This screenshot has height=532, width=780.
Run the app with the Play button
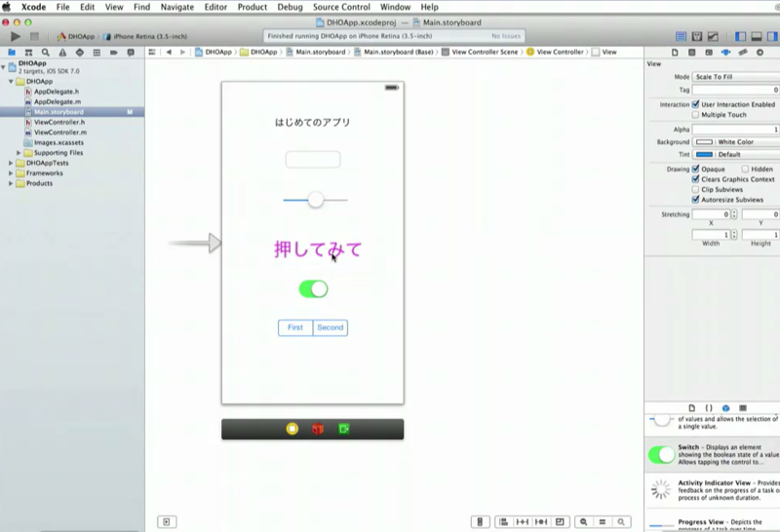(16, 36)
